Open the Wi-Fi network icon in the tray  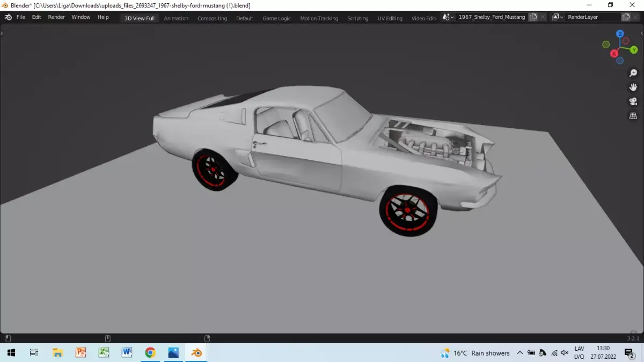[554, 353]
